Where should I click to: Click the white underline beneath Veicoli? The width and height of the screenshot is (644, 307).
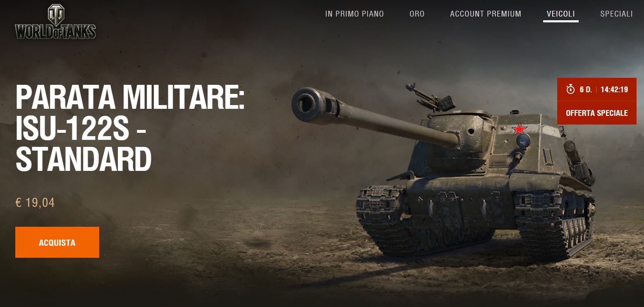[561, 21]
